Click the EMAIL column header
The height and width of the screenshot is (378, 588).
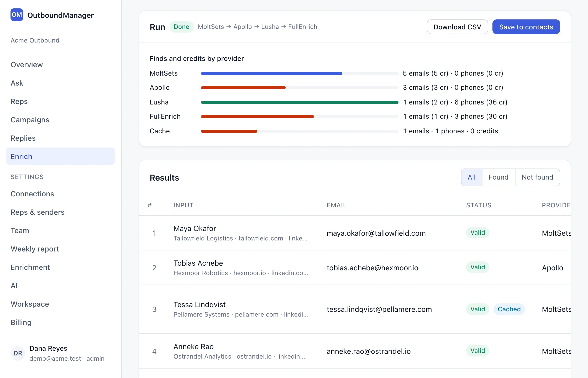pos(337,205)
